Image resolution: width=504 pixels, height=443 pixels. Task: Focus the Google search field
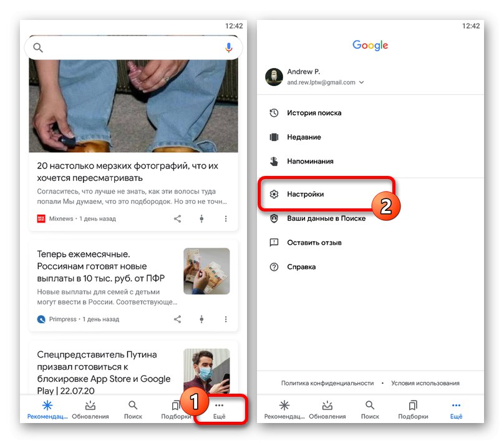click(133, 47)
